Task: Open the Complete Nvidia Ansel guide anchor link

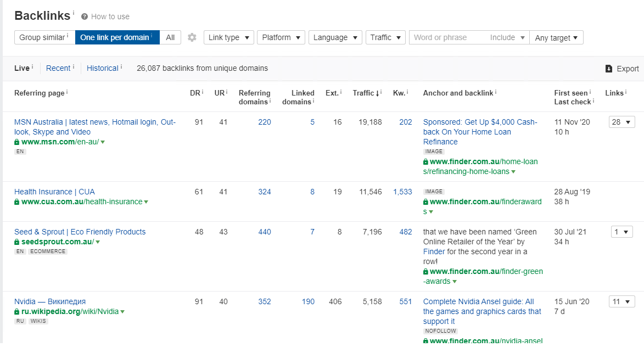Action: pos(482,312)
